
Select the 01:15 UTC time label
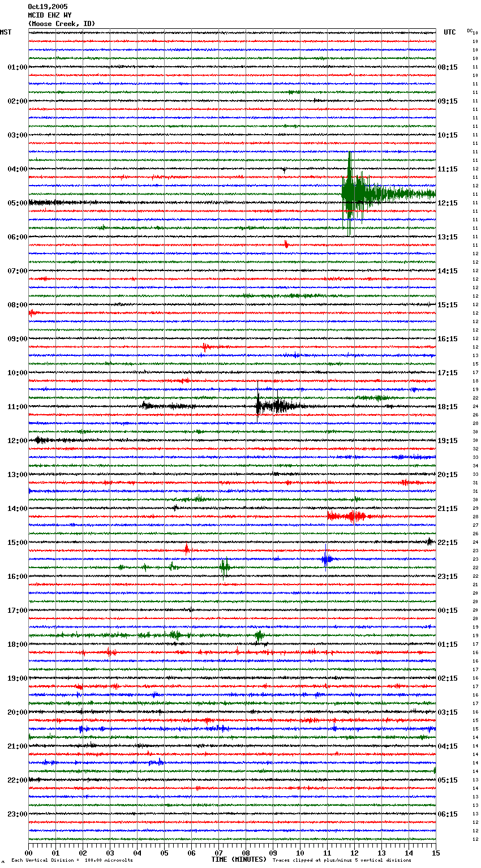tap(448, 644)
